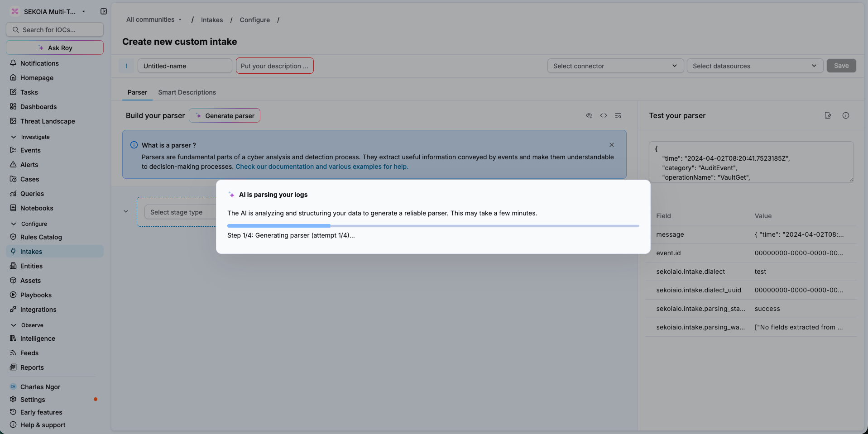Open Threat Landscape

tap(48, 121)
